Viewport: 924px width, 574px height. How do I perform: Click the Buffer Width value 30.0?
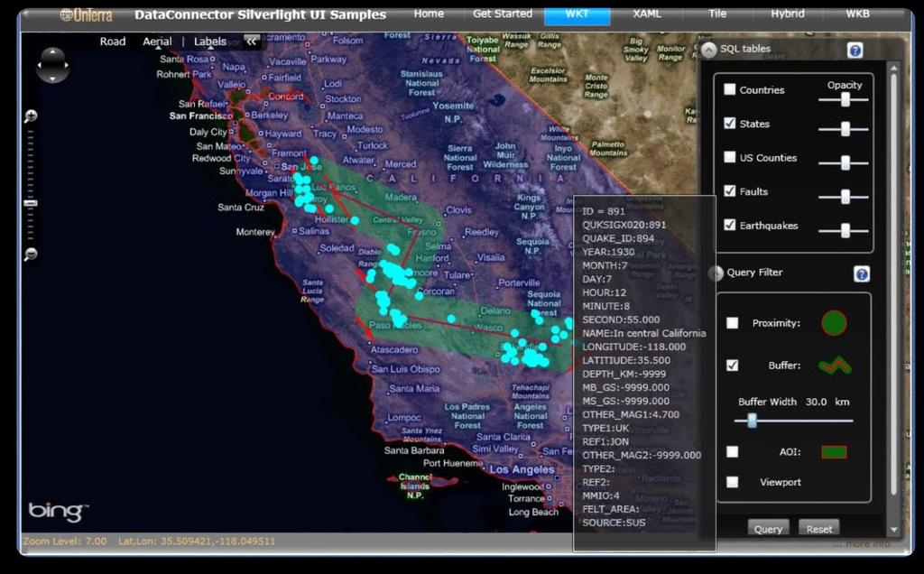click(x=816, y=402)
